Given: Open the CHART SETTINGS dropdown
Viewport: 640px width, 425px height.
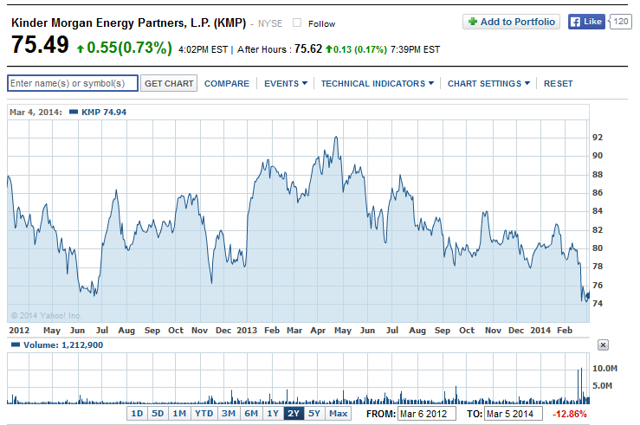Looking at the screenshot, I should coord(489,84).
